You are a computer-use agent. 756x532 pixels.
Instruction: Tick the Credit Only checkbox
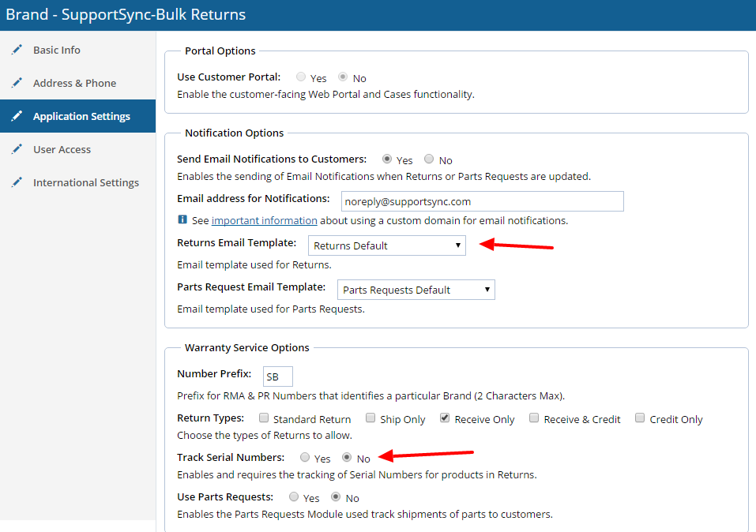click(640, 418)
